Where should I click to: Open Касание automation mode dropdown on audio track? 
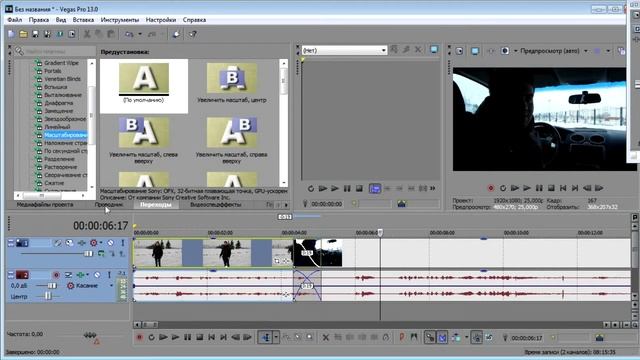point(111,286)
